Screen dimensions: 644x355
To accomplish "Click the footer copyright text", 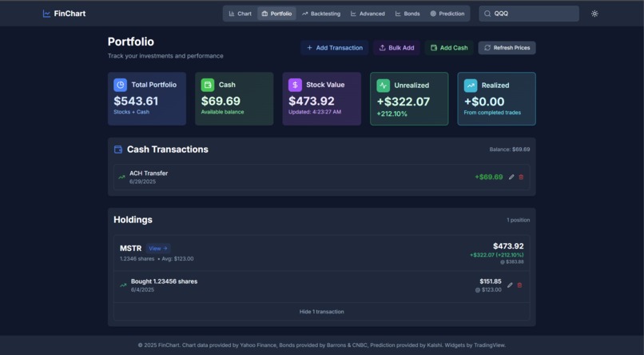I will pyautogui.click(x=321, y=345).
